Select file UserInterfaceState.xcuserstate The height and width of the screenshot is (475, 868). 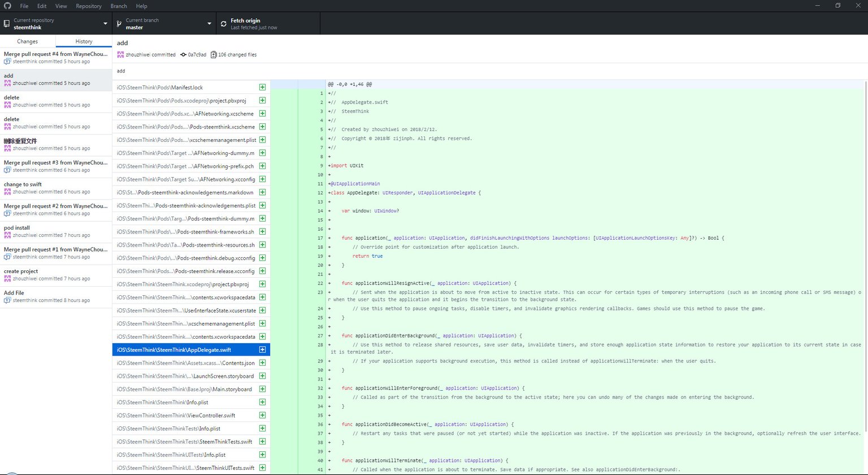191,310
